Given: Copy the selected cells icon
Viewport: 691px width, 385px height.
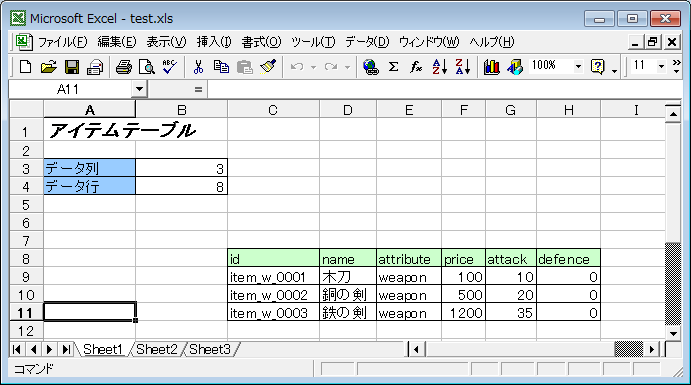Looking at the screenshot, I should pyautogui.click(x=221, y=67).
